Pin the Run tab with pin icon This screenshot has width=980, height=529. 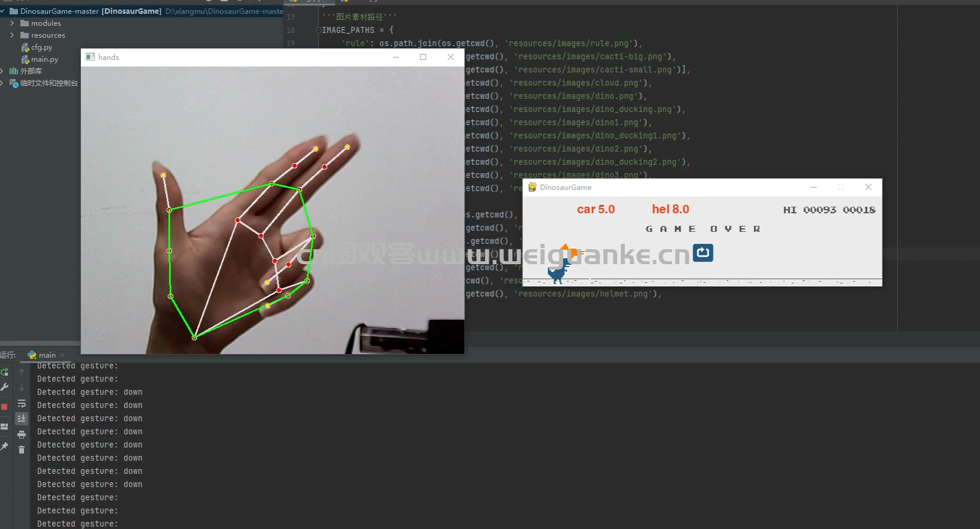5,446
